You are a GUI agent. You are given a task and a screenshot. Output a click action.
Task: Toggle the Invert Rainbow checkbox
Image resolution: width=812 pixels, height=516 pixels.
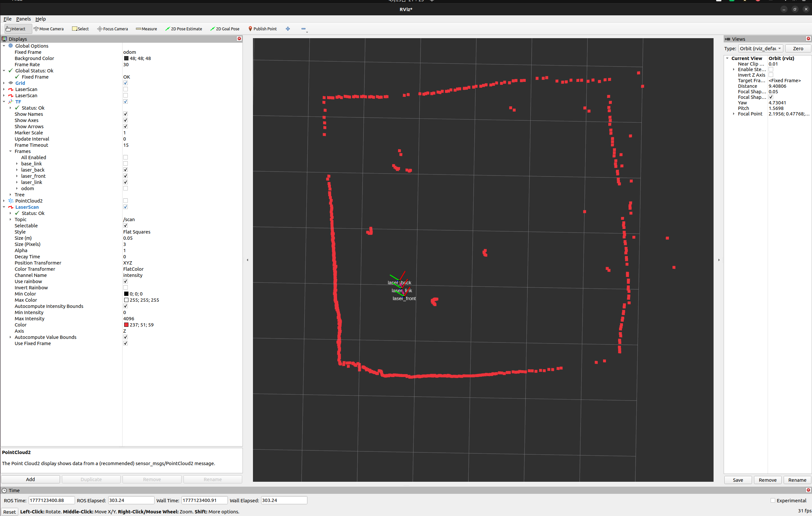125,288
